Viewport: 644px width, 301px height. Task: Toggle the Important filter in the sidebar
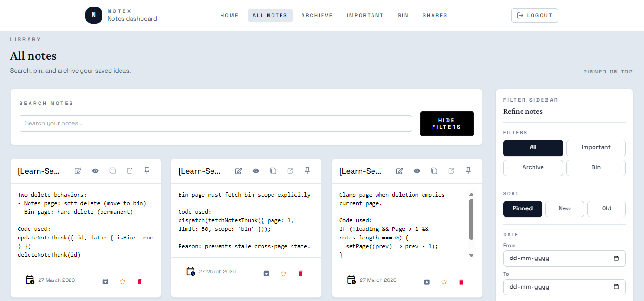coord(595,148)
